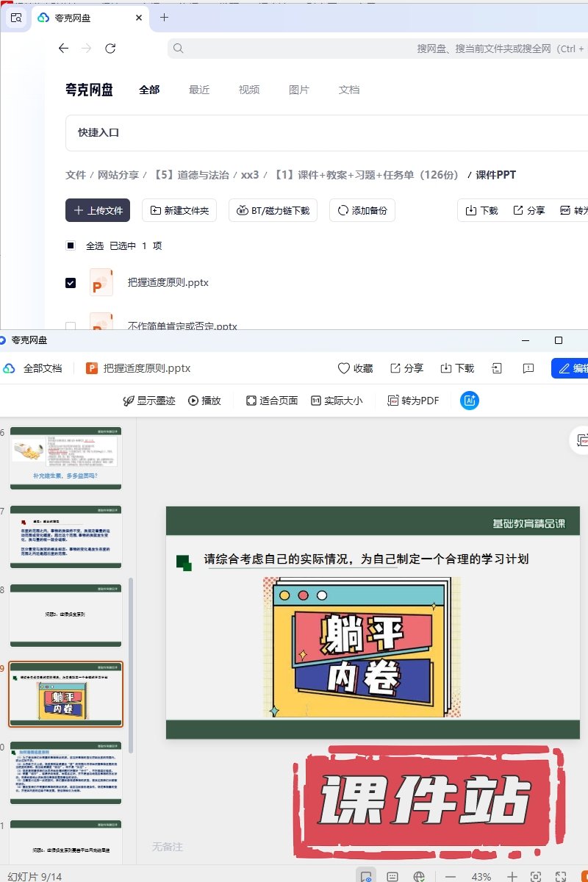
Task: Click 转为PDF in the viewer toolbar
Action: pos(413,401)
